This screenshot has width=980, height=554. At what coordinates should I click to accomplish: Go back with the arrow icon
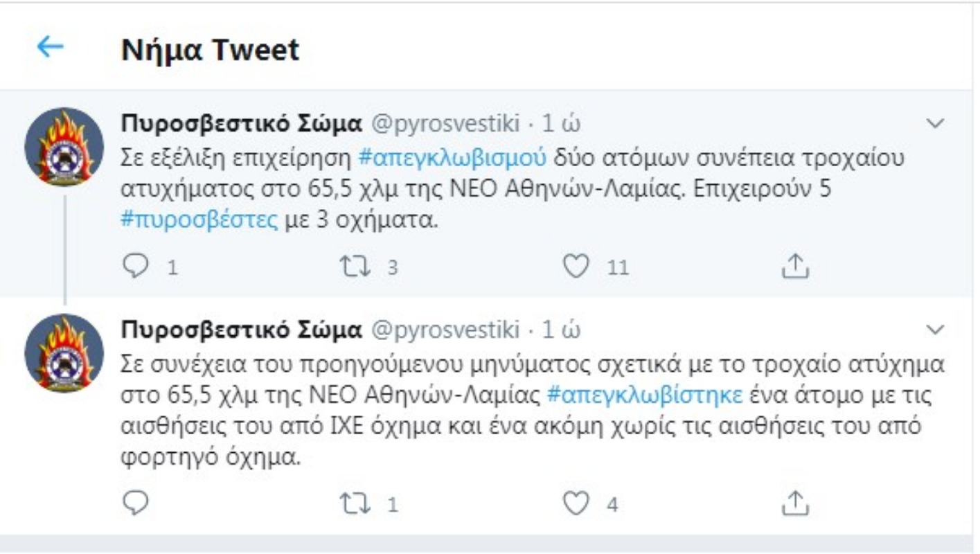(x=50, y=47)
